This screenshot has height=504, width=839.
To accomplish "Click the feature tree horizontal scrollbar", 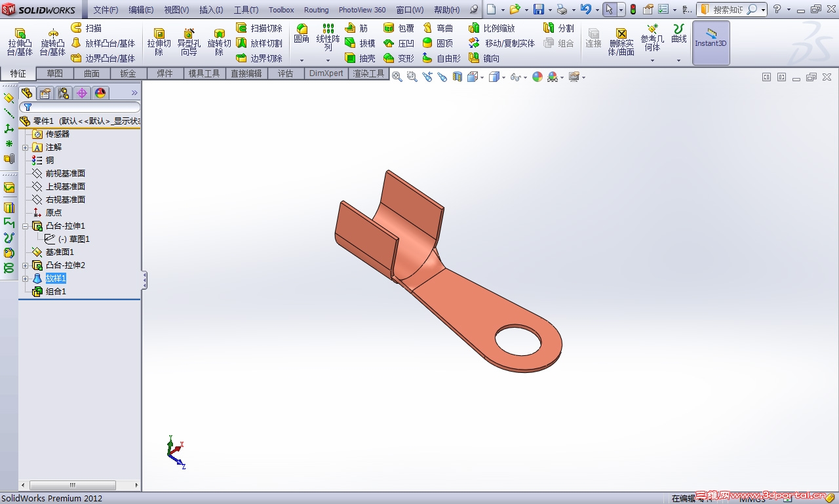I will 80,485.
